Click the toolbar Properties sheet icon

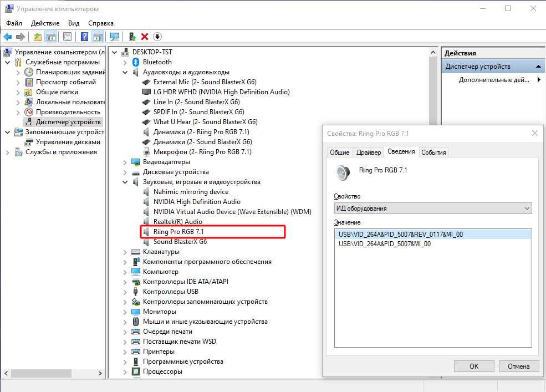(67, 37)
